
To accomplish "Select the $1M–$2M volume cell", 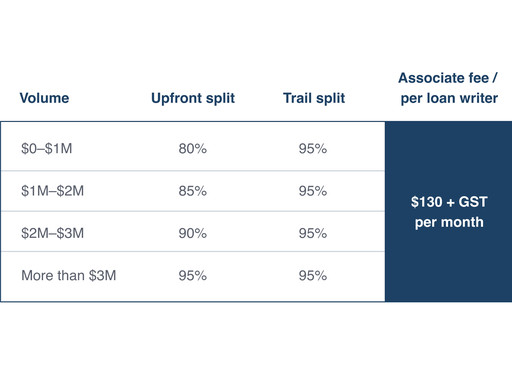I will [52, 191].
